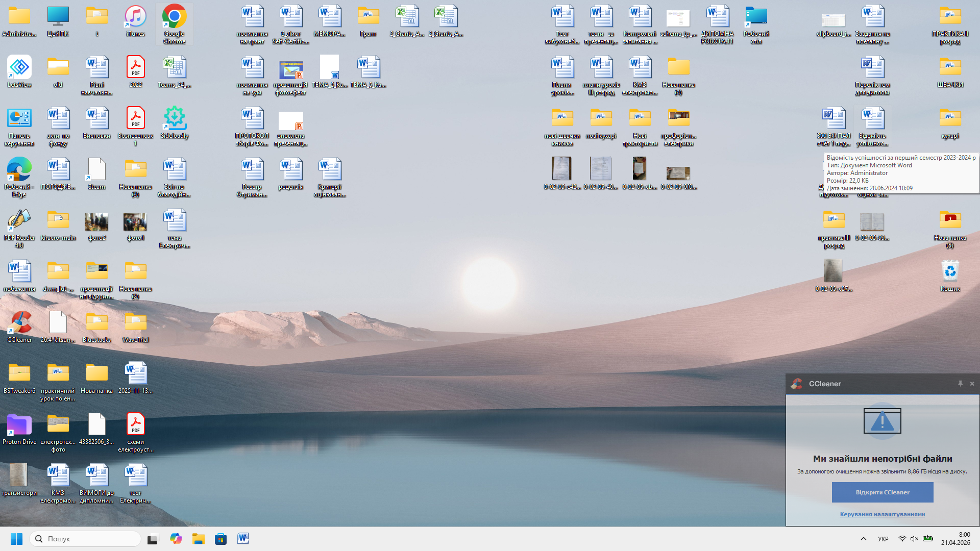Open Microsoft Store from the taskbar
The width and height of the screenshot is (980, 551).
220,539
